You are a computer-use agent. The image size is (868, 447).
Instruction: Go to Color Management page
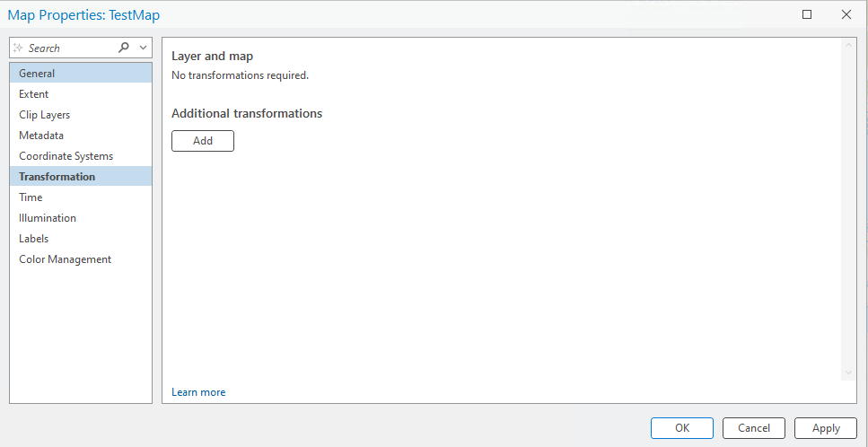click(81, 259)
